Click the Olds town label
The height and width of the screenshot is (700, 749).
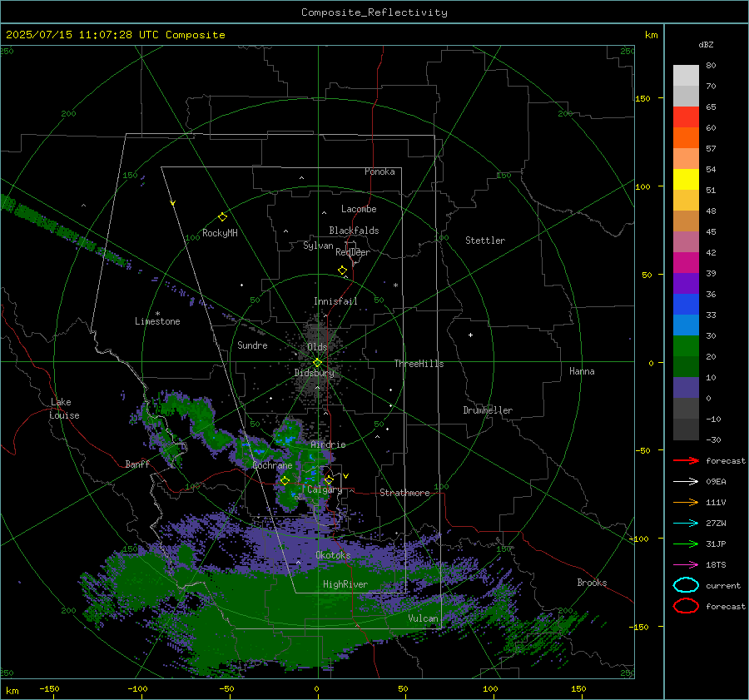[x=317, y=347]
